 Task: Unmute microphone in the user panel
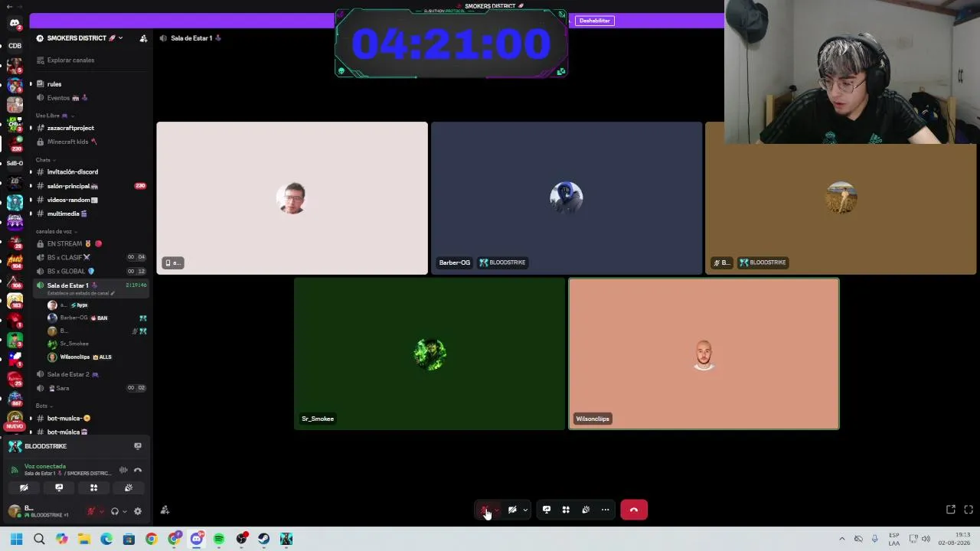coord(91,511)
